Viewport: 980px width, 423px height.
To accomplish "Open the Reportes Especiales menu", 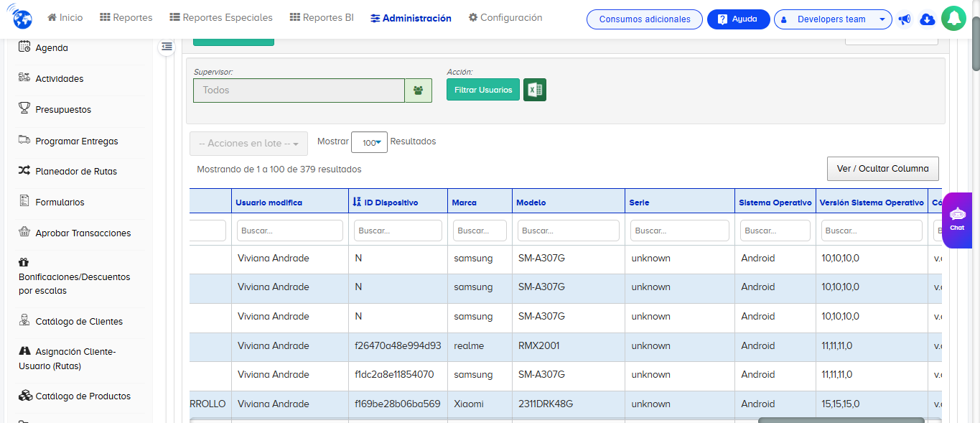I will click(221, 17).
